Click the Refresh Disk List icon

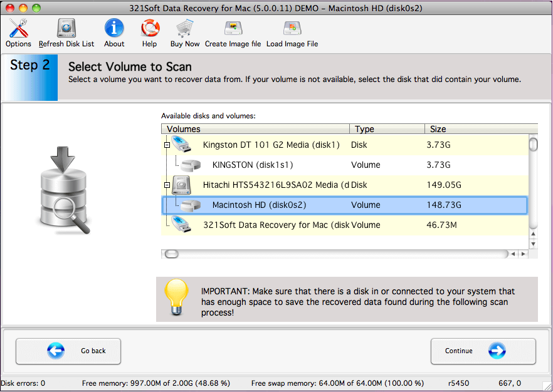(66, 28)
